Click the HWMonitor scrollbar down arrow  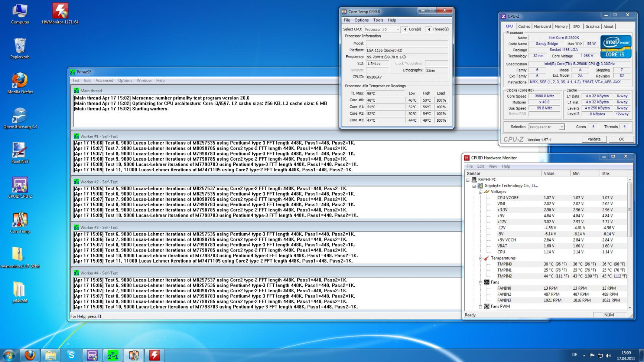click(629, 307)
